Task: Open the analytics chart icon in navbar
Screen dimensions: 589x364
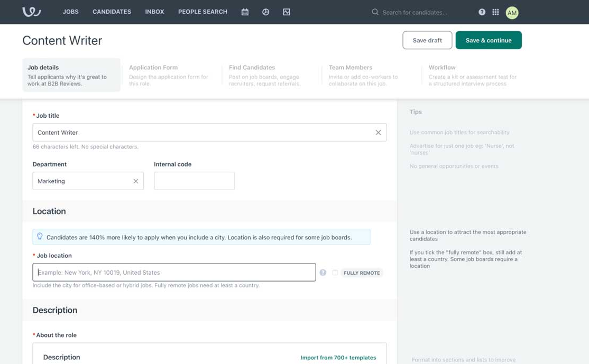Action: pos(286,12)
